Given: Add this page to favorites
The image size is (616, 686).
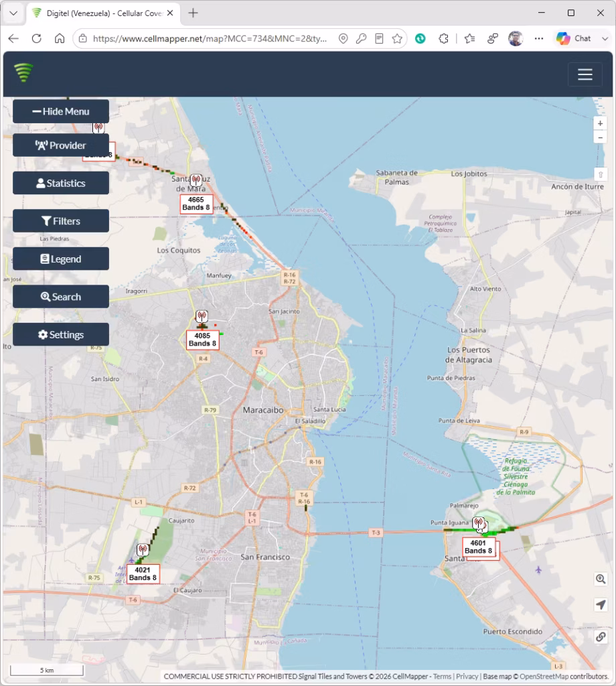Looking at the screenshot, I should [x=397, y=38].
